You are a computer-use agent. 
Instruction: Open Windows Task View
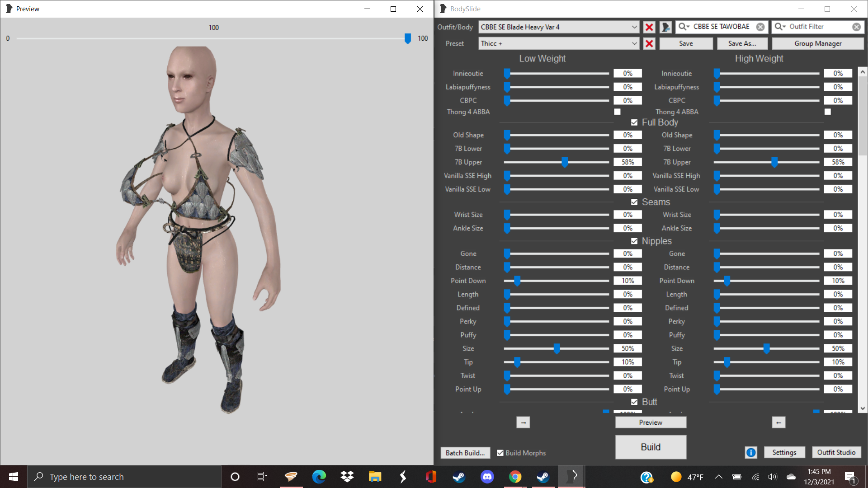(262, 477)
